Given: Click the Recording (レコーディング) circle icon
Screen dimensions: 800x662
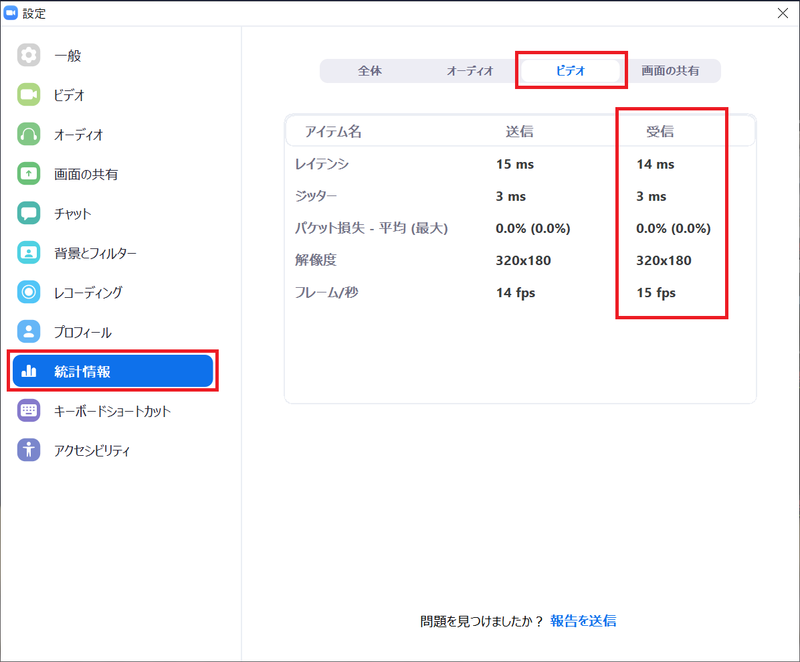Looking at the screenshot, I should (x=29, y=292).
